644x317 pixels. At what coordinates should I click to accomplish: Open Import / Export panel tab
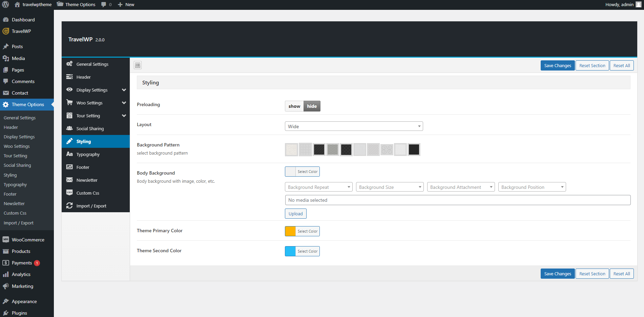tap(96, 206)
